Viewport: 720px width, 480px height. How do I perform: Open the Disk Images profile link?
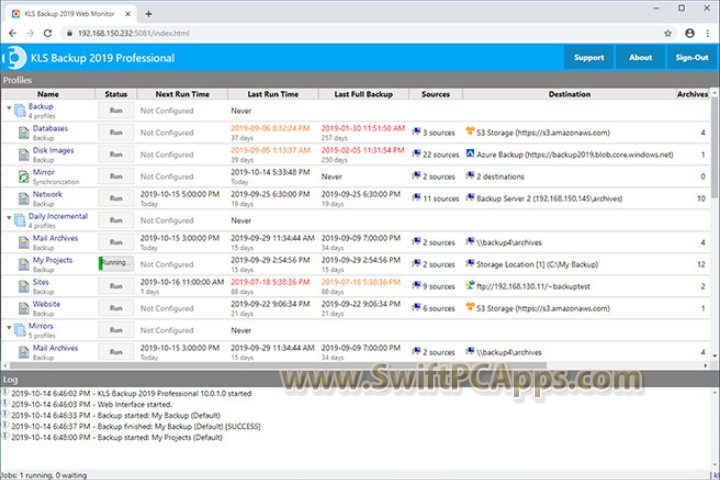click(53, 150)
